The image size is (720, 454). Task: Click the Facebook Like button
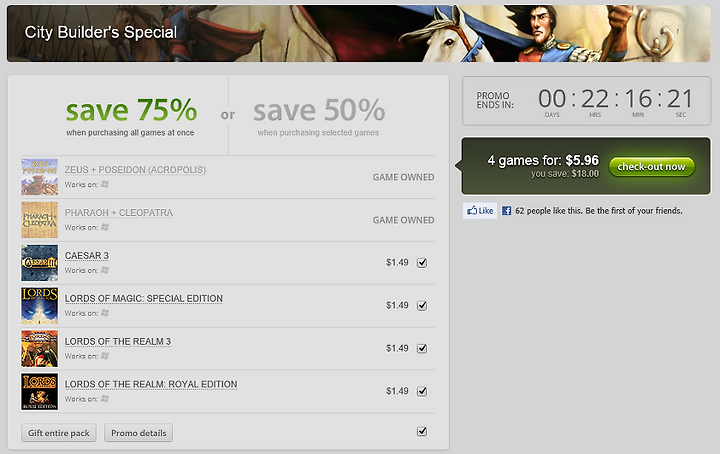coord(480,211)
